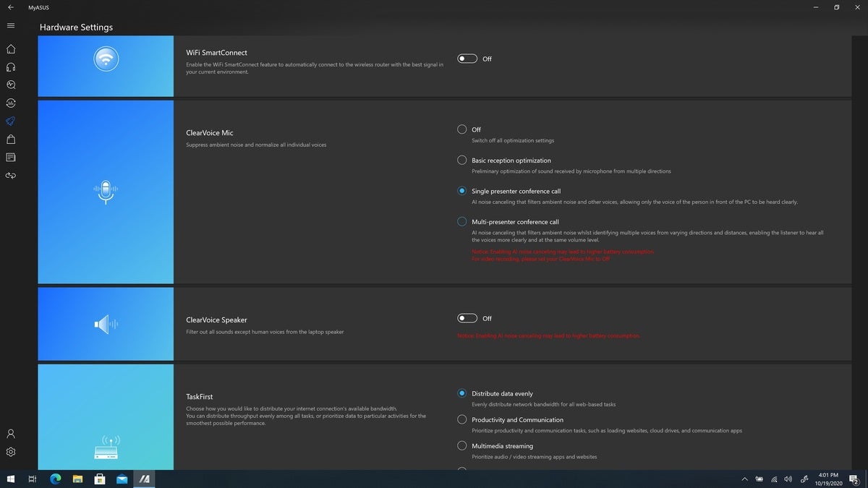Open Microsoft Store from taskbar
Screen dimensions: 868x488
(100, 479)
